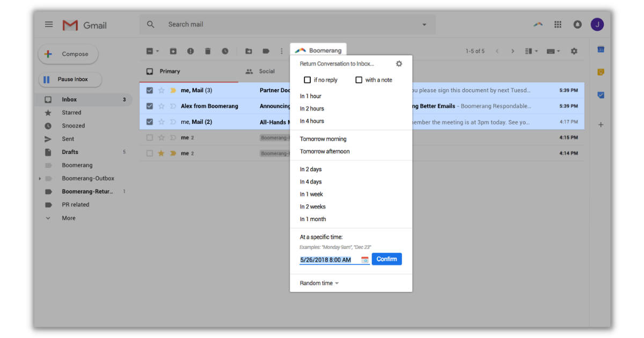The height and width of the screenshot is (338, 644).
Task: Delete the selected messages
Action: 208,51
